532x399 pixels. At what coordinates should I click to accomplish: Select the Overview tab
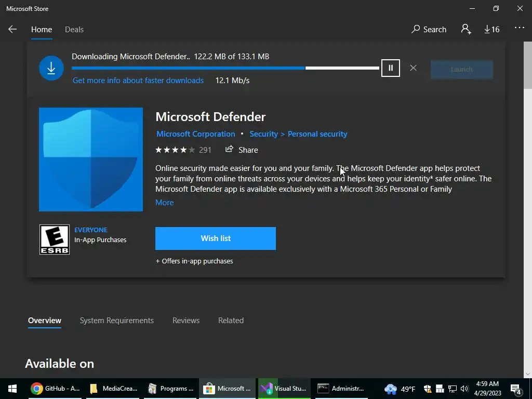point(45,321)
